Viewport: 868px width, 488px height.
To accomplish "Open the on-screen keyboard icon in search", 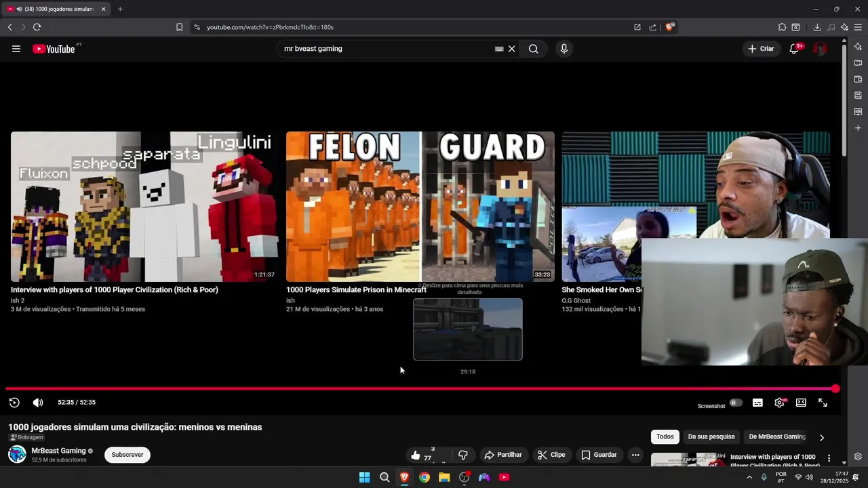I will tap(499, 49).
